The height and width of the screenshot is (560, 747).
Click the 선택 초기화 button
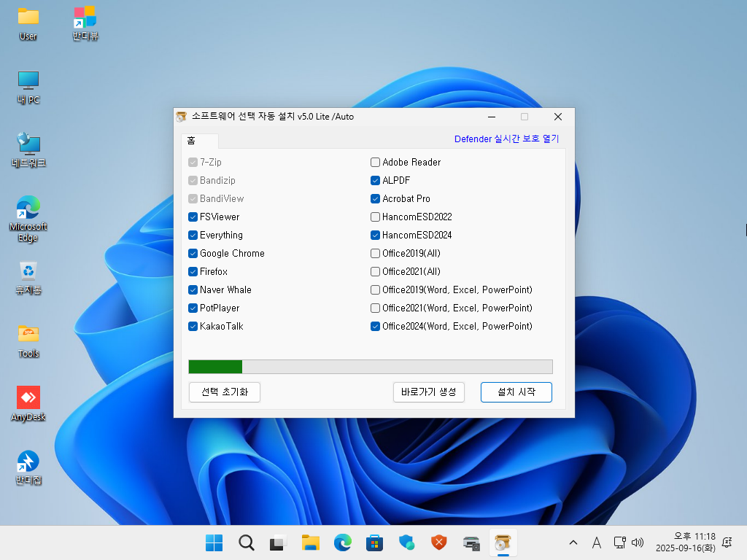pyautogui.click(x=225, y=392)
